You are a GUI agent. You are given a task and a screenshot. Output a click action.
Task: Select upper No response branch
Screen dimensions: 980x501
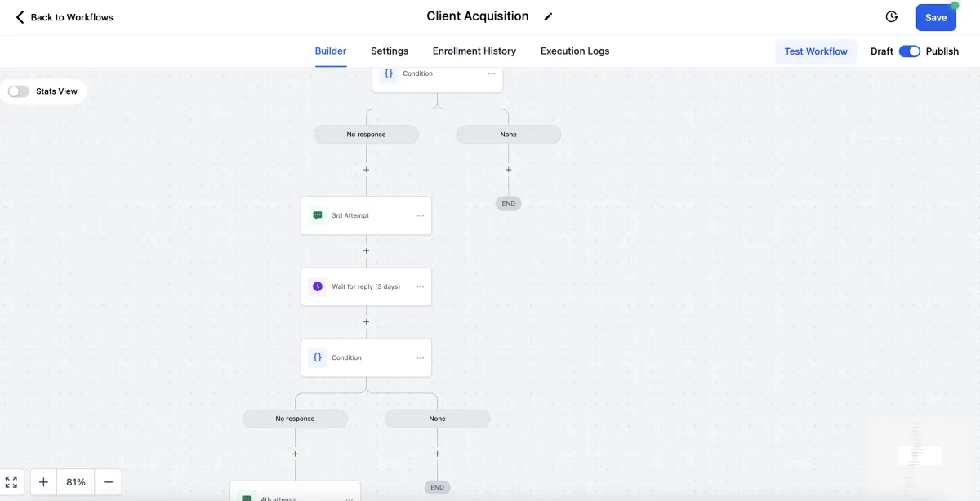tap(366, 135)
